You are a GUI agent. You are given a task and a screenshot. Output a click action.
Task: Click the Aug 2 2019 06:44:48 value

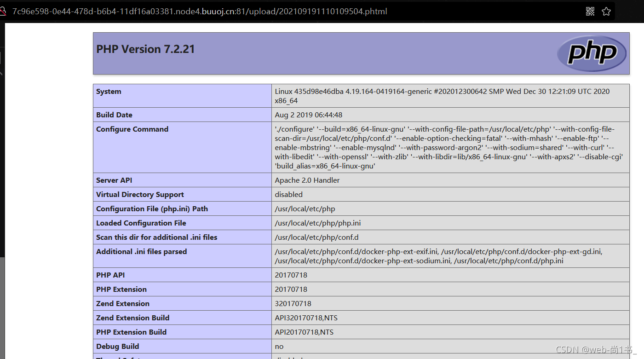click(x=309, y=115)
